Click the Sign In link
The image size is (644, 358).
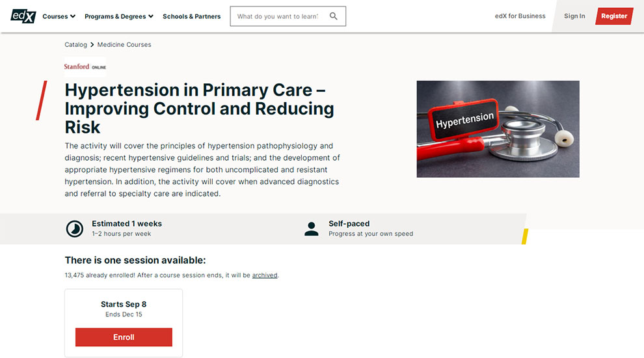[x=574, y=16]
